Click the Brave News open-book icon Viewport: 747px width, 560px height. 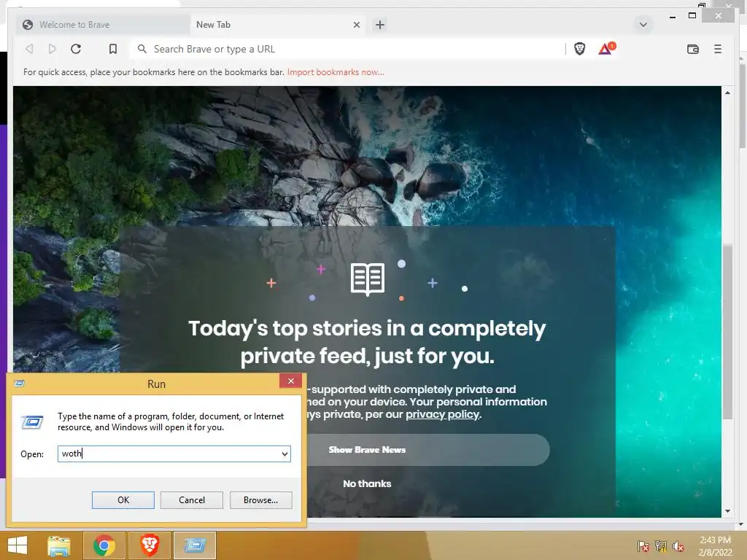tap(368, 279)
